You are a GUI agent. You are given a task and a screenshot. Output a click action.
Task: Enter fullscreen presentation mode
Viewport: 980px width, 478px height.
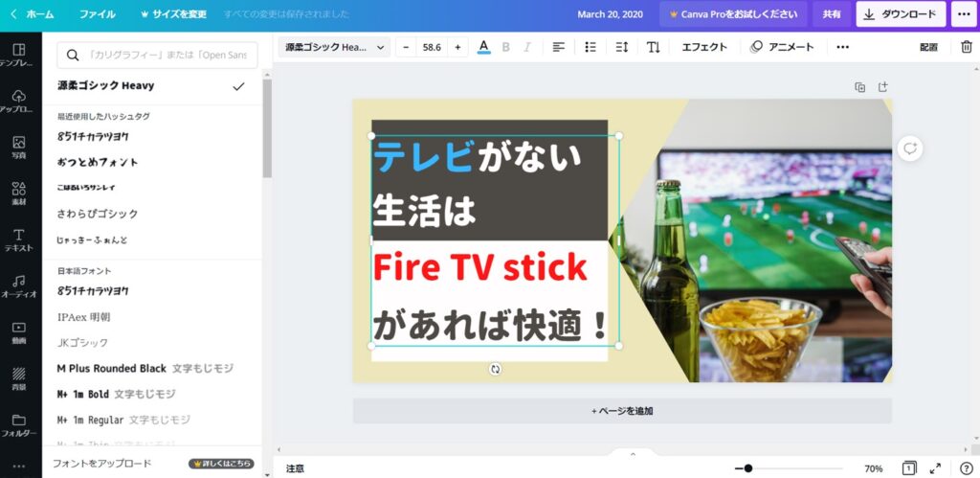pos(935,468)
